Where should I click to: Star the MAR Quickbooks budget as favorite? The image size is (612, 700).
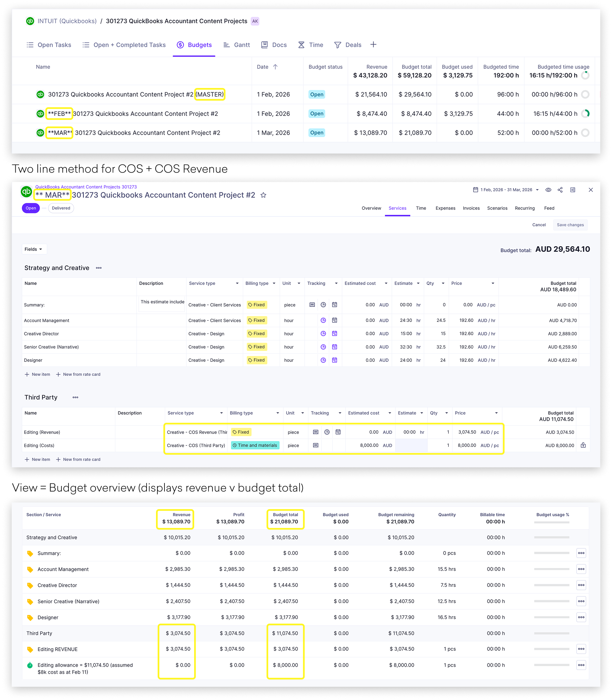tap(263, 195)
